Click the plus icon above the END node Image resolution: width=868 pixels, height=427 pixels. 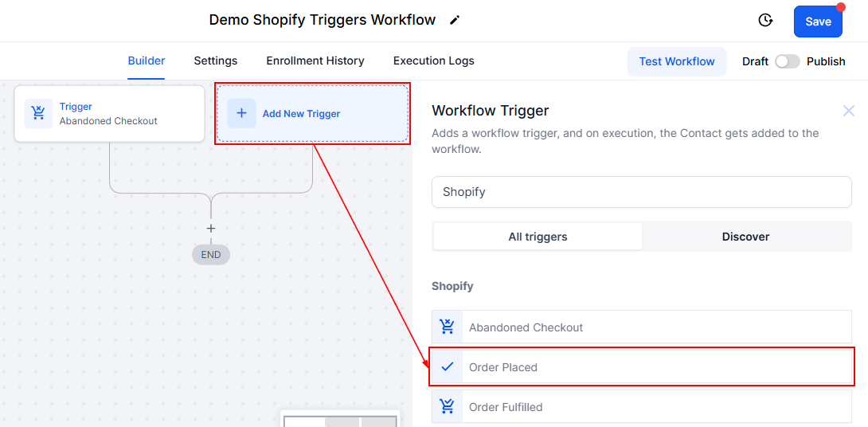(x=211, y=229)
